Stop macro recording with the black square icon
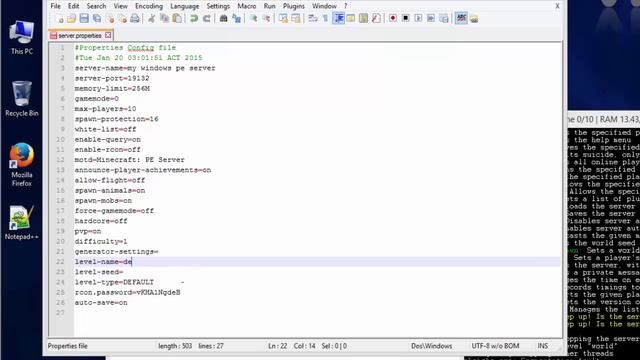Screen dimensions: 640x360 click(405, 18)
